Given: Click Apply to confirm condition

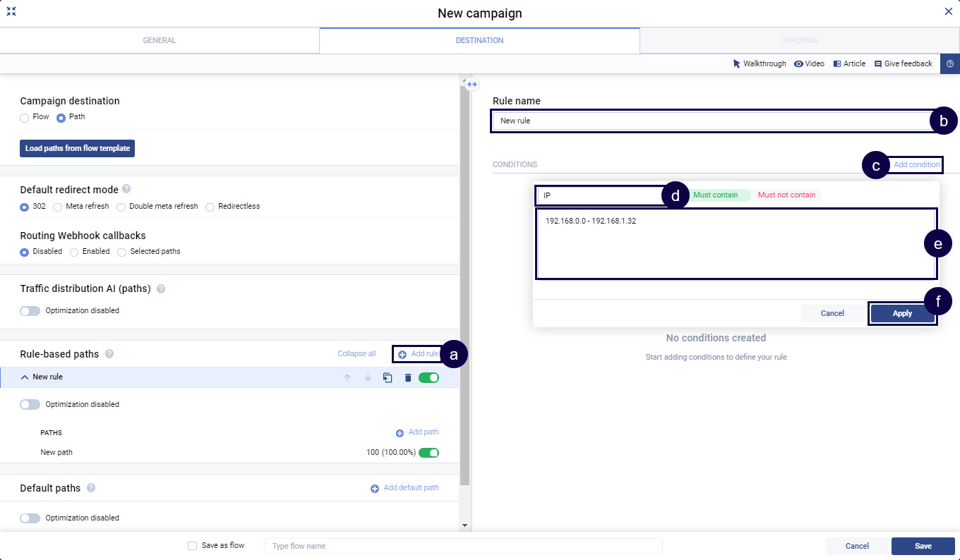Looking at the screenshot, I should tap(902, 313).
